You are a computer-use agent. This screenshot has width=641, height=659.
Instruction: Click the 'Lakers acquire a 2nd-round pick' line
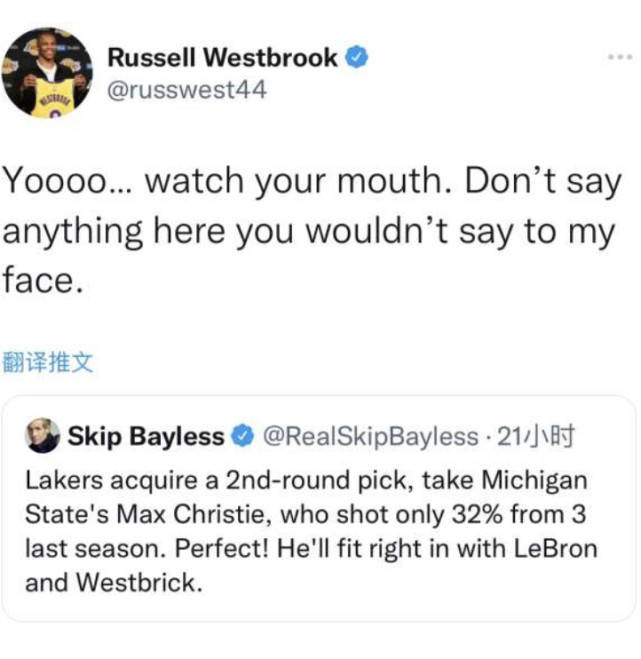pos(306,480)
